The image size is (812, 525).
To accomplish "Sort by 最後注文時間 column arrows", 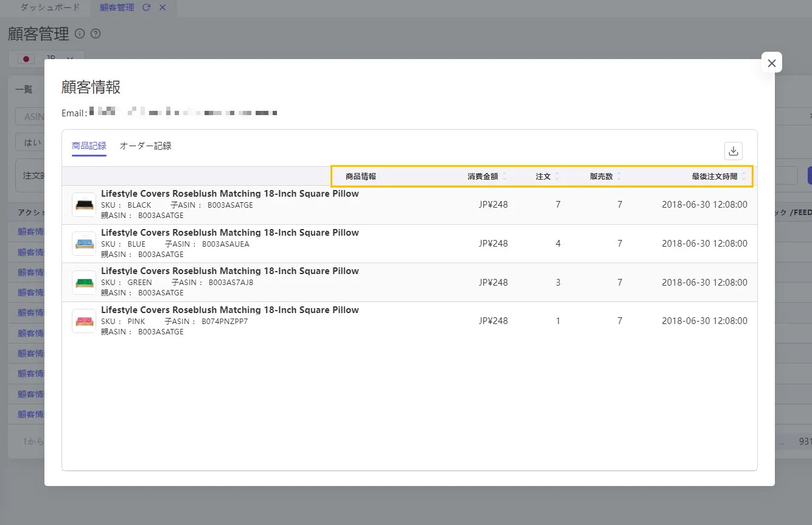I will pos(743,177).
